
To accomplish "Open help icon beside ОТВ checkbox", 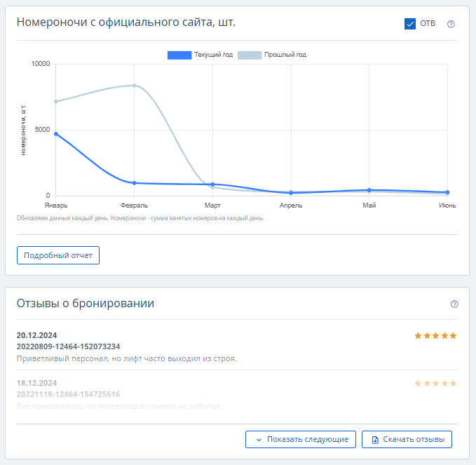I will click(451, 24).
